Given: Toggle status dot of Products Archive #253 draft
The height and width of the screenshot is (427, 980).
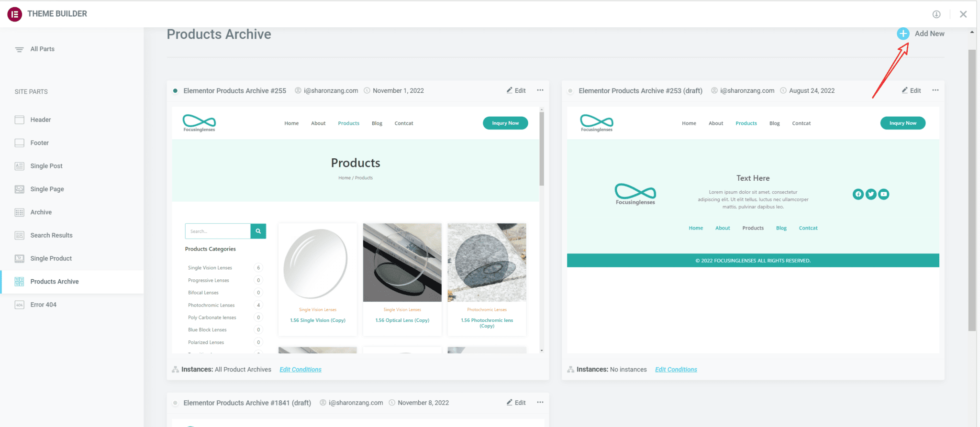Looking at the screenshot, I should click(x=570, y=91).
